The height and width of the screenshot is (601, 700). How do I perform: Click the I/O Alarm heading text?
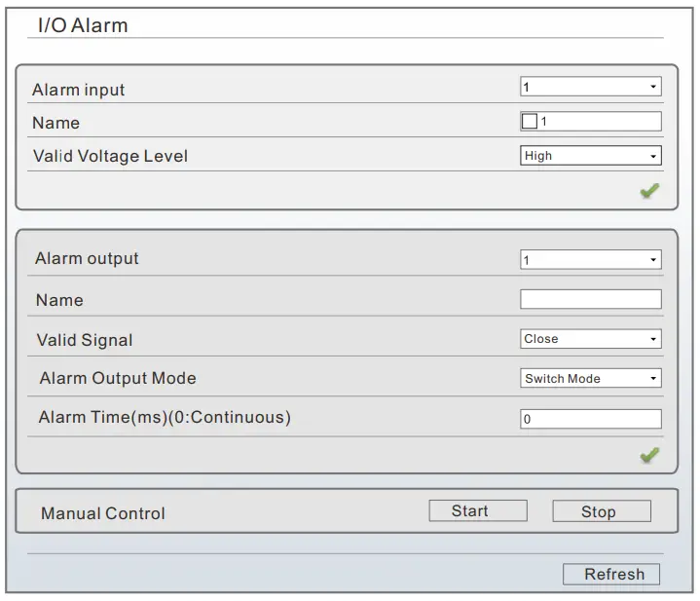(x=83, y=25)
